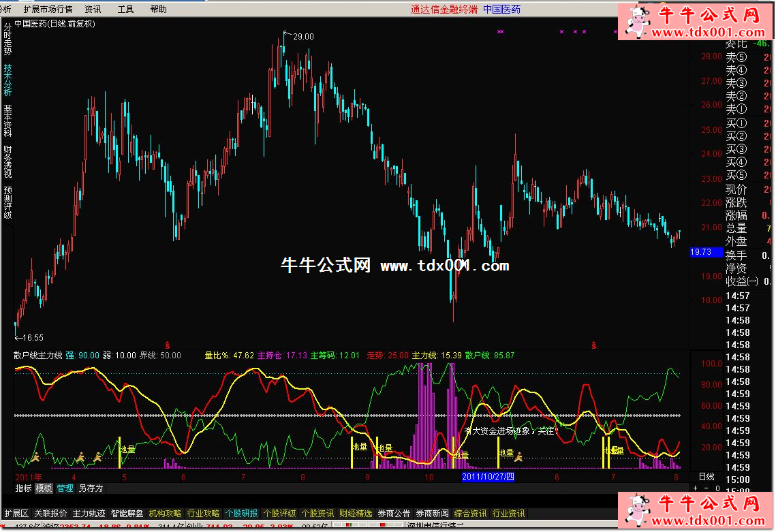Click the 沪深 index value in status bar
The width and height of the screenshot is (776, 532).
[76, 527]
